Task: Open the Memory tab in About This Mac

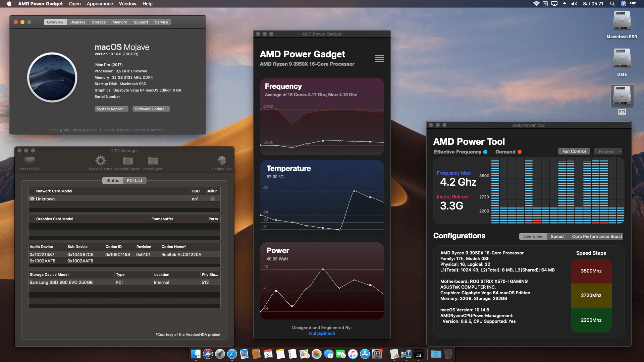Action: [x=119, y=22]
